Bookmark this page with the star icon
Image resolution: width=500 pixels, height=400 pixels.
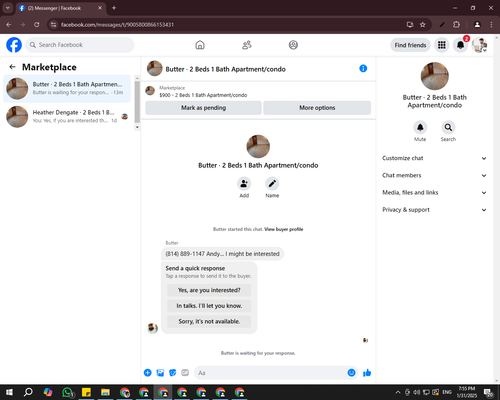[423, 25]
